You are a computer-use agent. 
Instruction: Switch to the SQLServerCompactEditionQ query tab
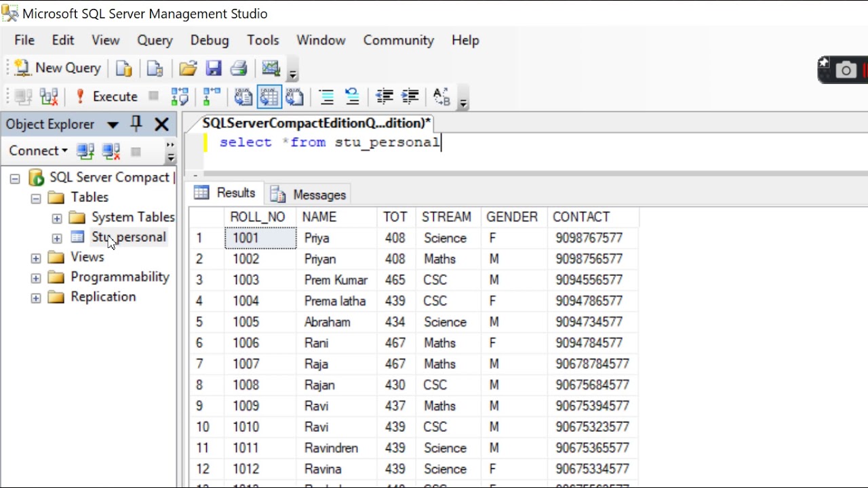point(317,123)
